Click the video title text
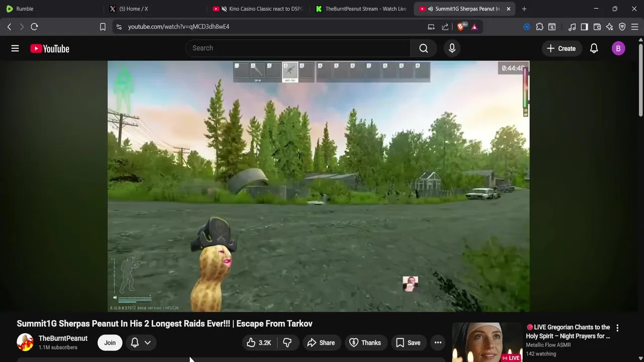The image size is (644, 362). tap(165, 324)
